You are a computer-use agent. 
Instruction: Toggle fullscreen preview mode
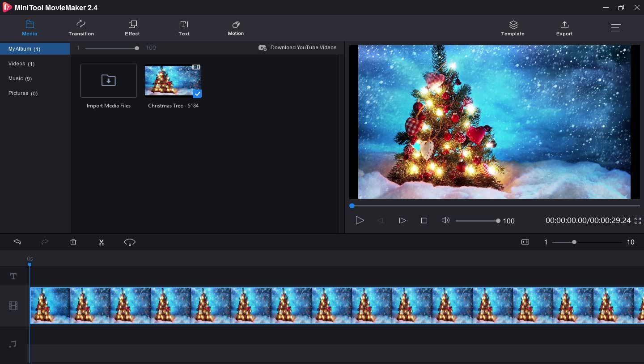pyautogui.click(x=638, y=220)
